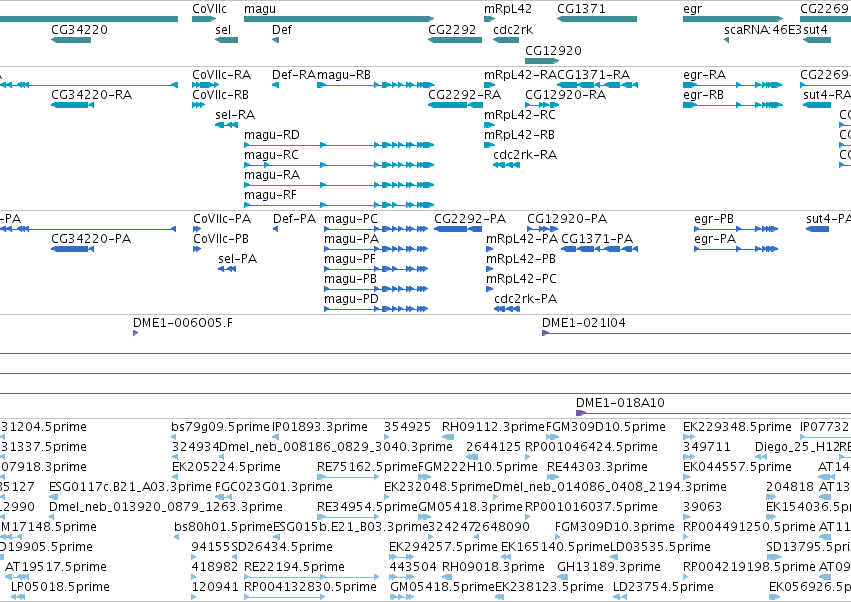
Task: Click transcript mRpL42-RB
Action: pos(519,135)
